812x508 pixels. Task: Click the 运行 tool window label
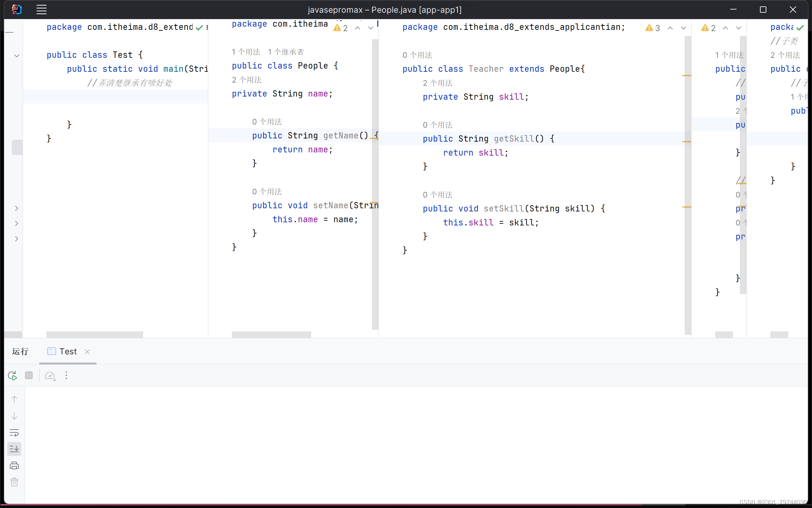(20, 351)
